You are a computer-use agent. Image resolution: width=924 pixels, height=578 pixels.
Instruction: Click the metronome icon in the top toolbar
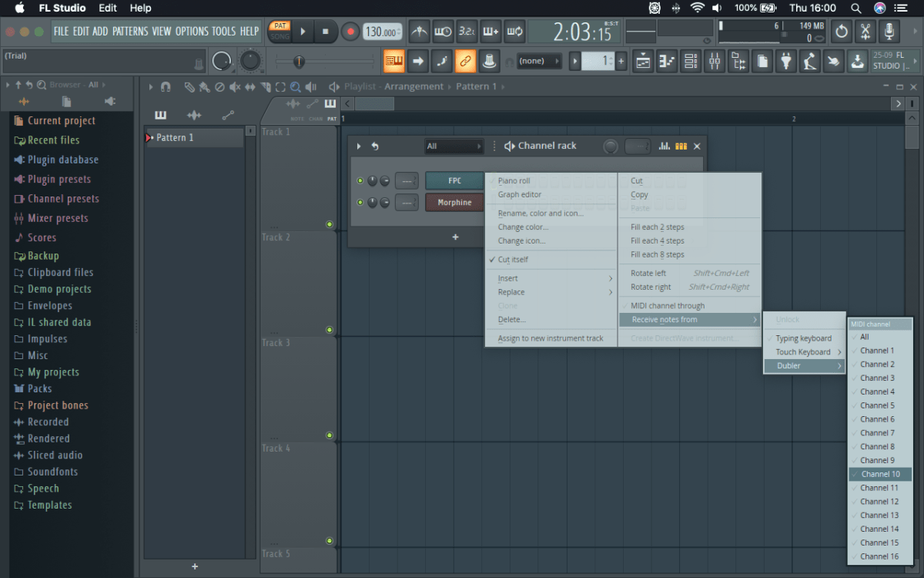click(x=419, y=32)
